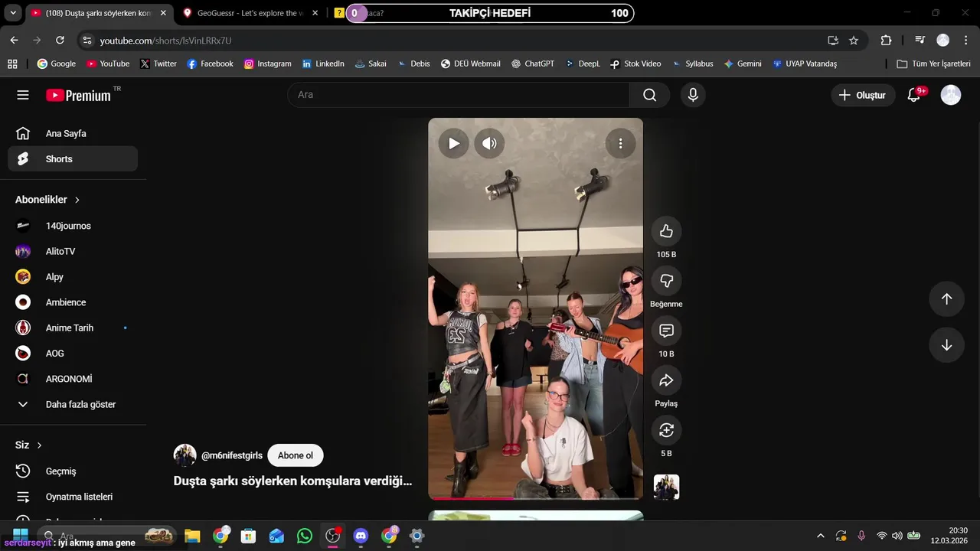Play the Shorts video

click(x=453, y=143)
